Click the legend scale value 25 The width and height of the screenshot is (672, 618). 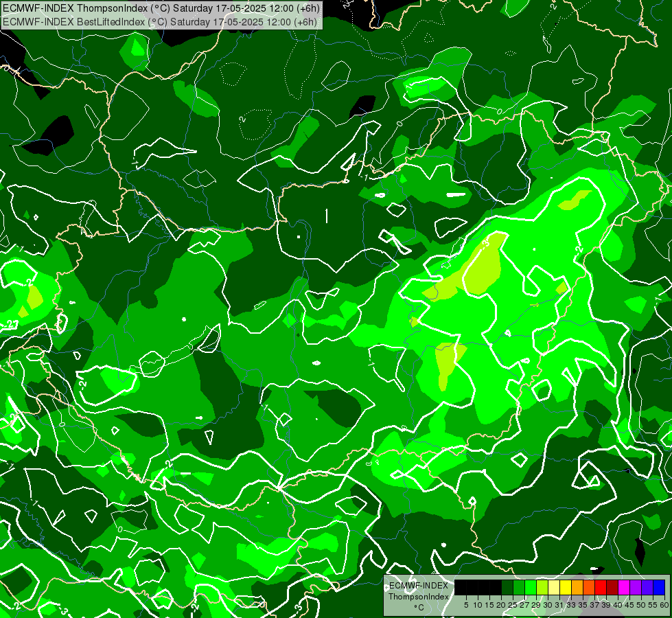coord(513,605)
